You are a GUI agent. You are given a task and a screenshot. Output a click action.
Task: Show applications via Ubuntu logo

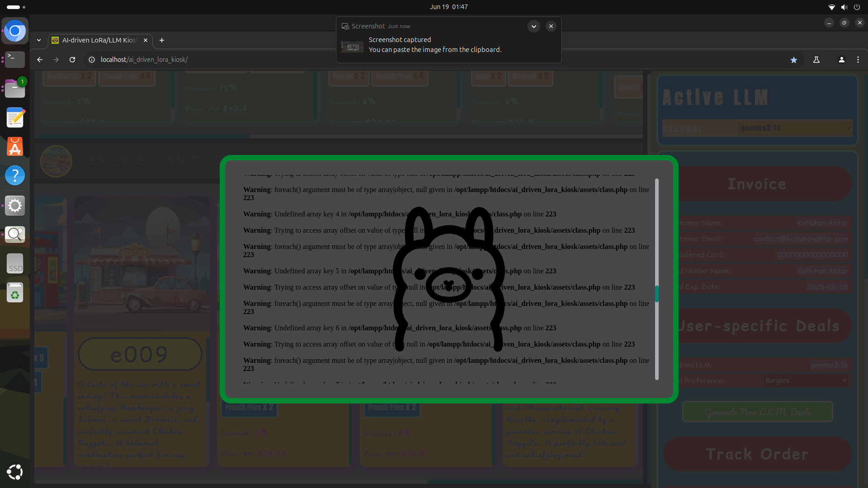[15, 472]
